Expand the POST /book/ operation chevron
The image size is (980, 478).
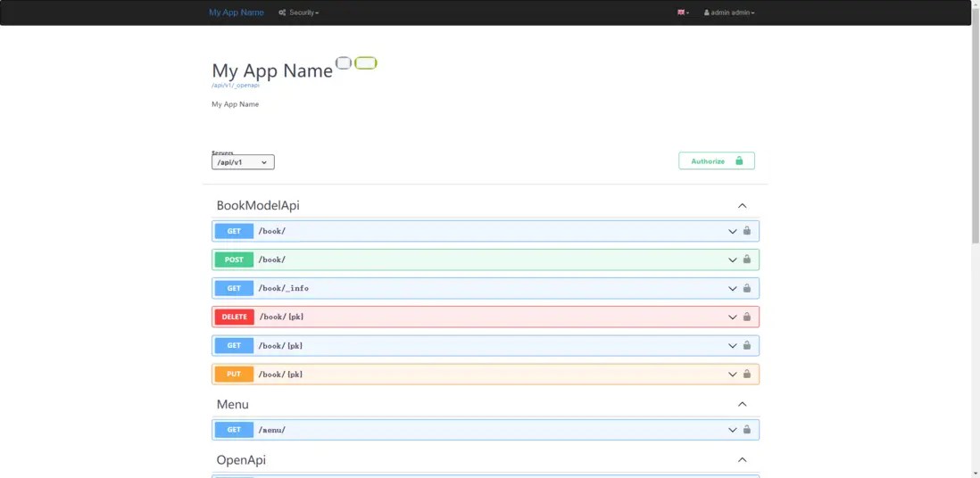733,260
